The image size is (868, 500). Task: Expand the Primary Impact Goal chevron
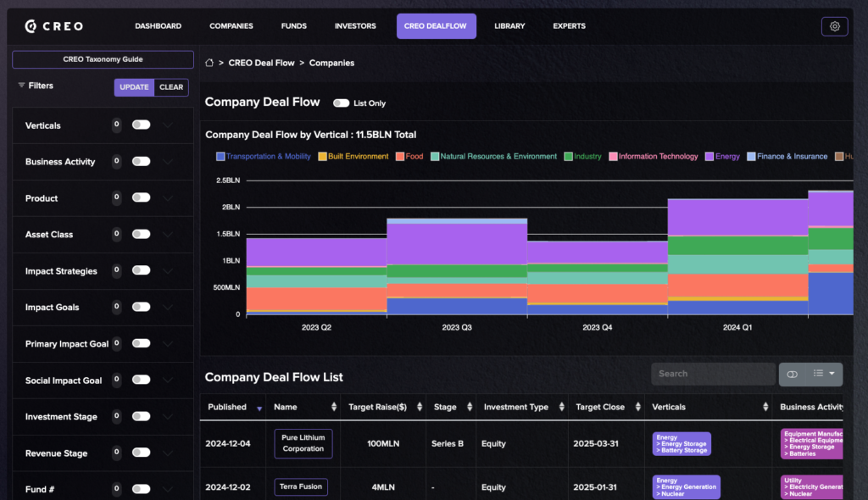click(x=168, y=344)
